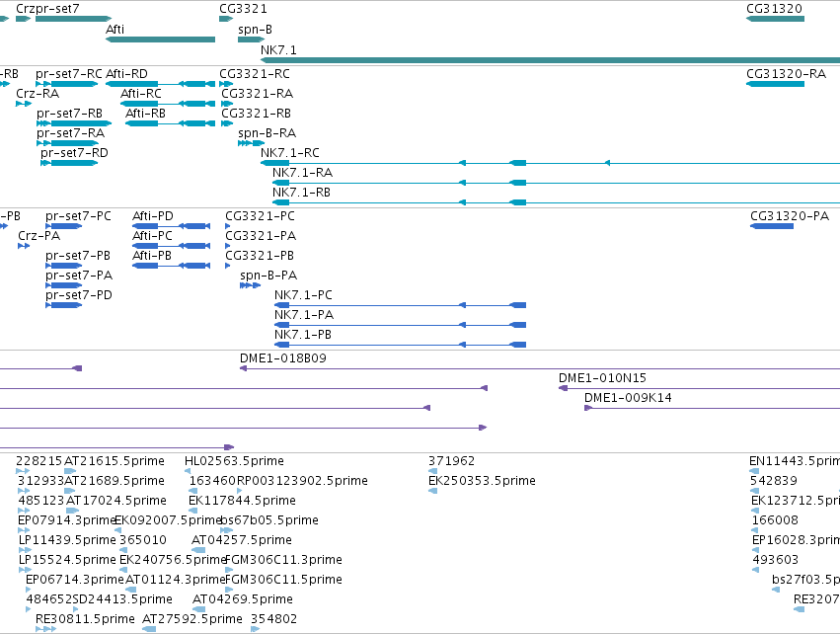840x634 pixels.
Task: Select the Afti gene glyph bar
Action: pyautogui.click(x=160, y=40)
